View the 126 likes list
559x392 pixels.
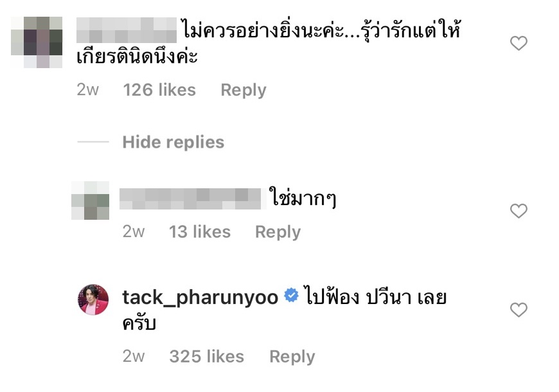(x=159, y=90)
